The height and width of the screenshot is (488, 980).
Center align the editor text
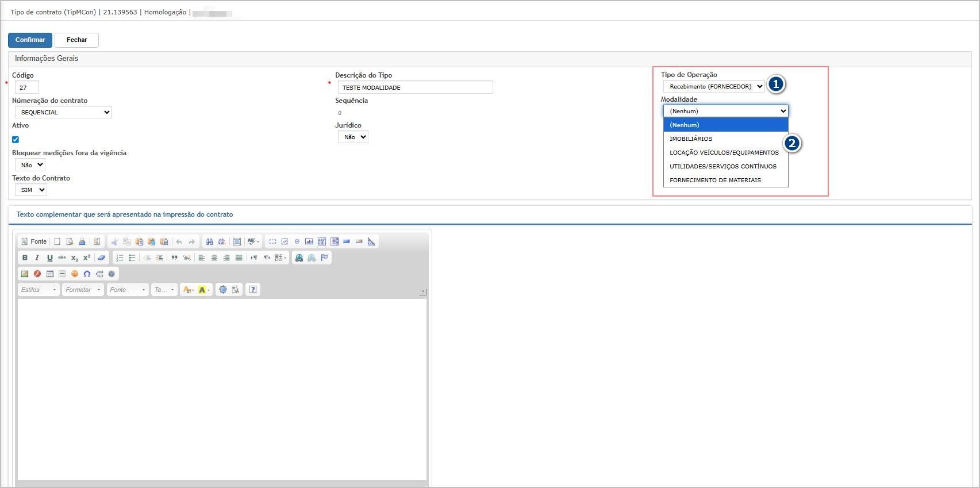click(214, 258)
